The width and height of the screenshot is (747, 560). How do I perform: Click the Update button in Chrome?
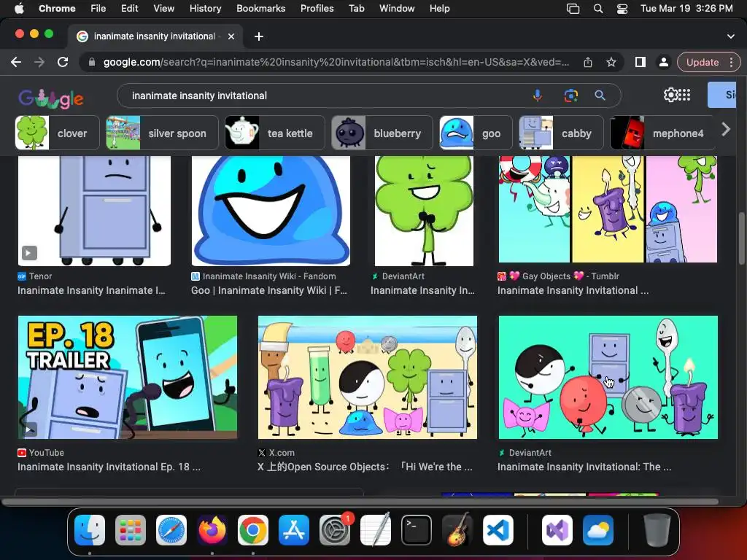[703, 63]
